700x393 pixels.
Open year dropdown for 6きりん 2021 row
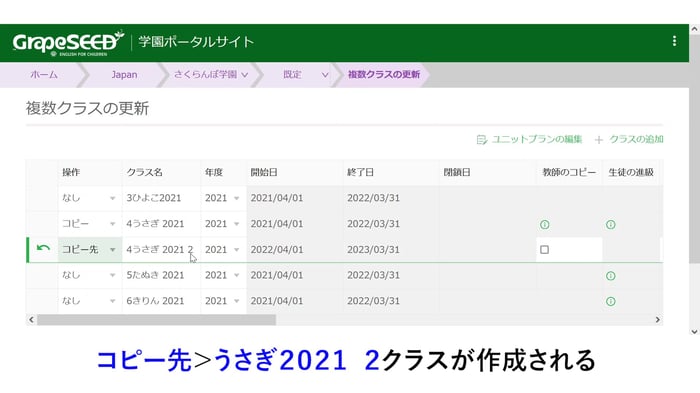[x=237, y=301]
